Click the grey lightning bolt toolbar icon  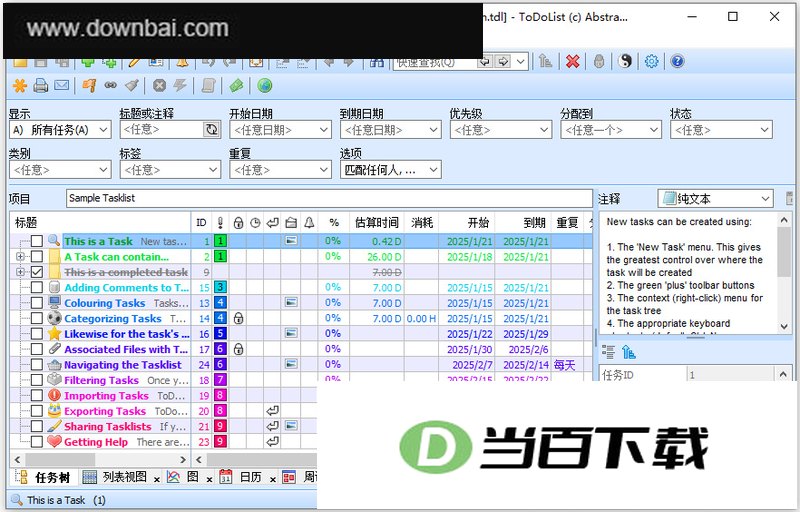[180, 86]
